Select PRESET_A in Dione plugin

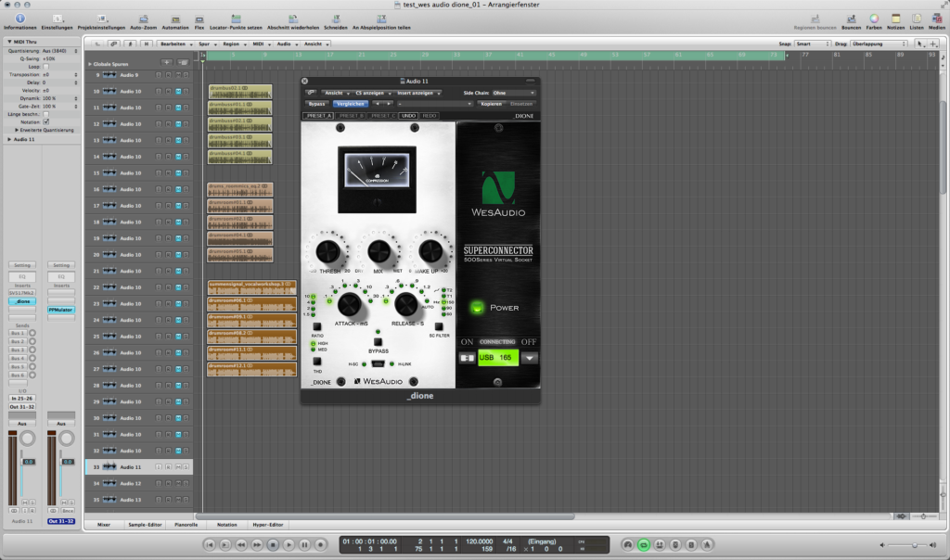point(318,116)
